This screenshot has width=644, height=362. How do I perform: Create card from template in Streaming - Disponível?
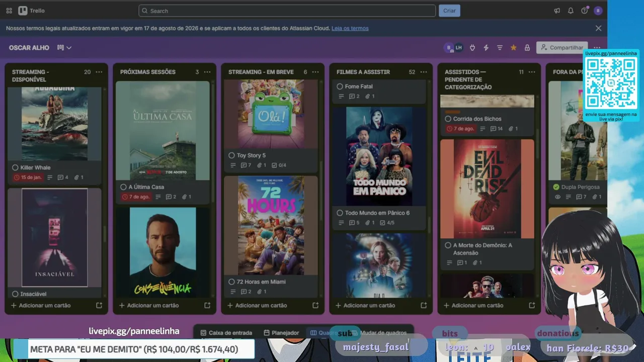pyautogui.click(x=99, y=305)
